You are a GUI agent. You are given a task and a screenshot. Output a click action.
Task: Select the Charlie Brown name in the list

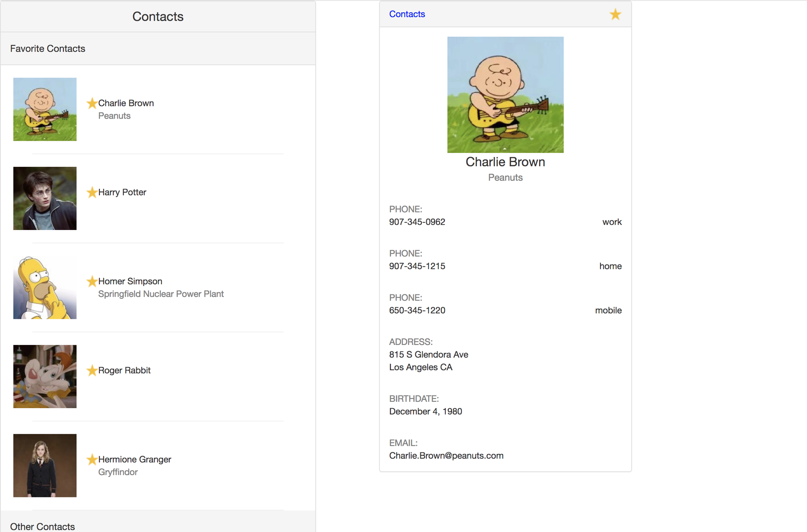click(126, 103)
